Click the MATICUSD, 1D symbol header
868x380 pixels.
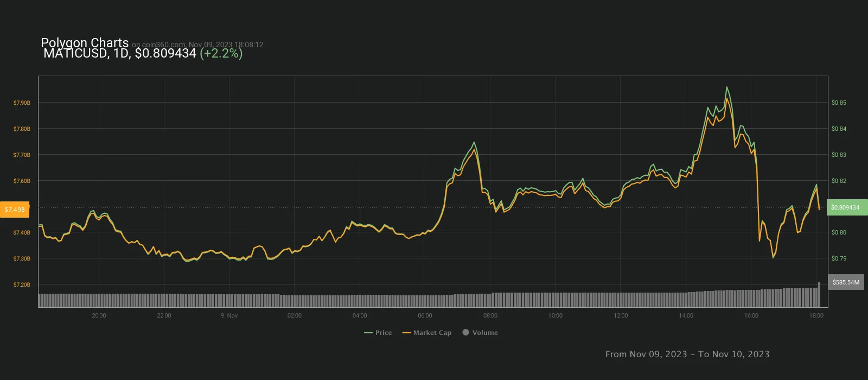(87, 53)
